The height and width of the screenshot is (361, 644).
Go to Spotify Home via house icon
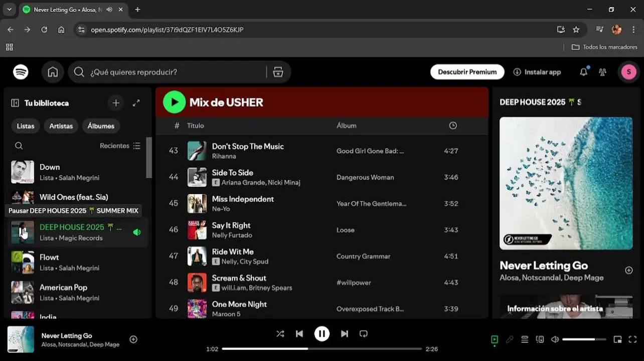53,72
